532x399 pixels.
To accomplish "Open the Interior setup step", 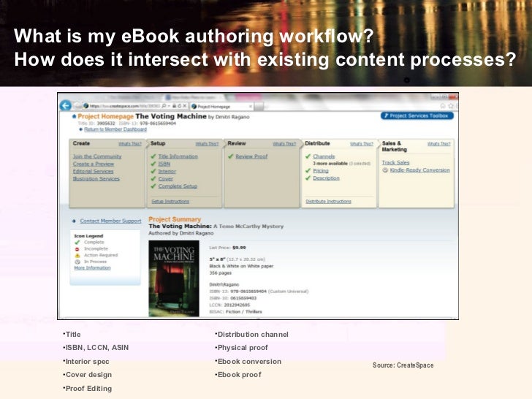I will pos(167,171).
